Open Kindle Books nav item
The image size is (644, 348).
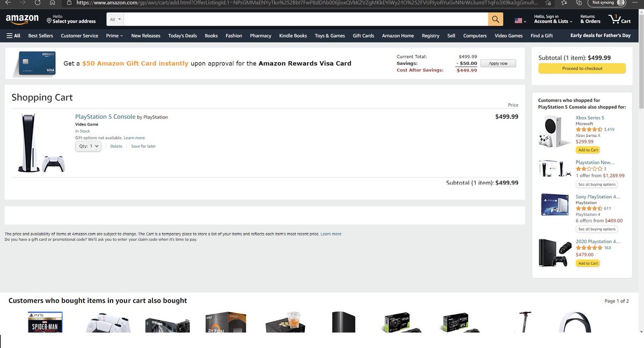(293, 36)
